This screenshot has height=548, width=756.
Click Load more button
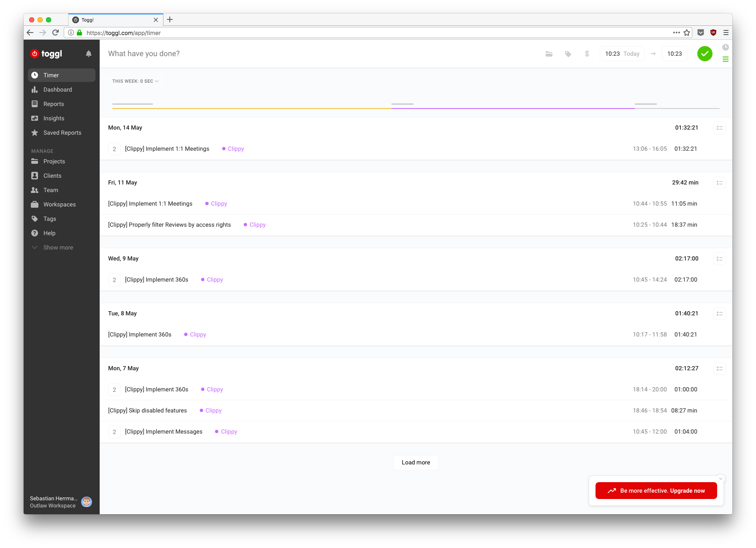[x=416, y=462]
